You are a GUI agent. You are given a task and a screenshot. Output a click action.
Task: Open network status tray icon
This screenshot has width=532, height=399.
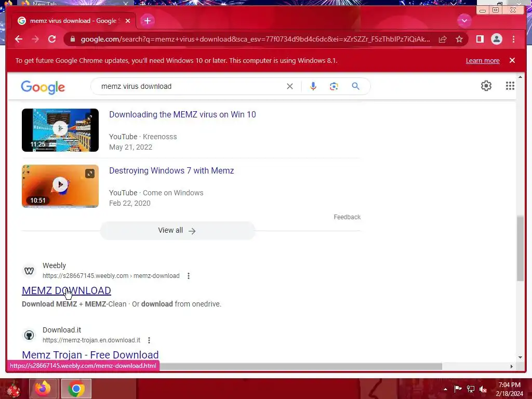pyautogui.click(x=471, y=389)
